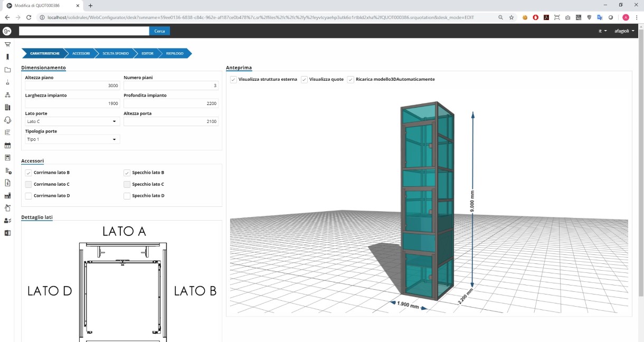Viewport: 644px width, 342px height.
Task: Click the zoom magnifier in address bar
Action: 500,17
